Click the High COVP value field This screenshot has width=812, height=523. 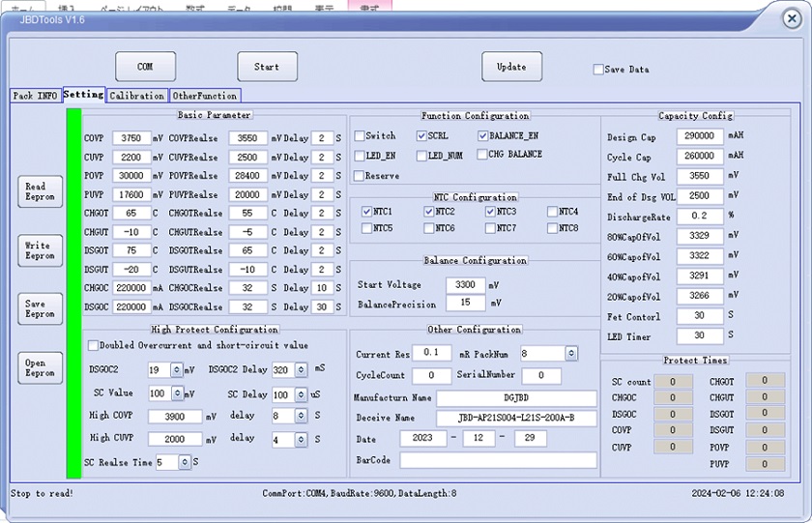pyautogui.click(x=175, y=417)
